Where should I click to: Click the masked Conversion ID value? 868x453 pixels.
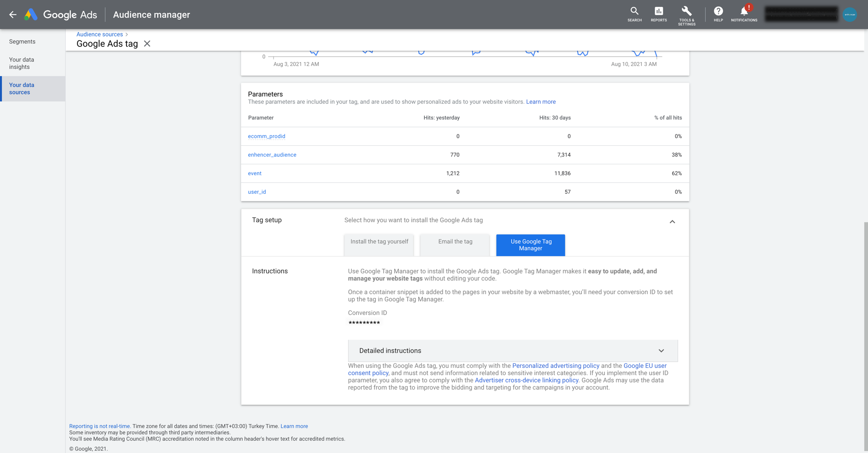[x=364, y=323]
